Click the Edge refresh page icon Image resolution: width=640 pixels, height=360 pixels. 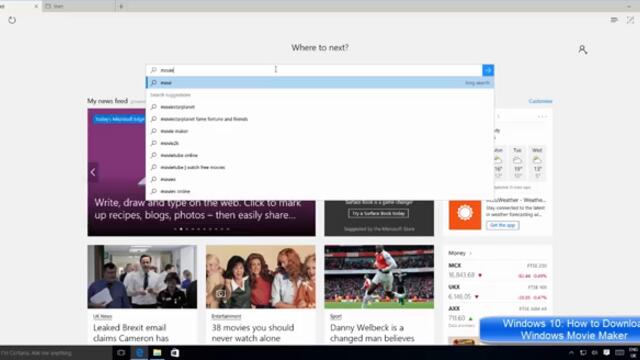point(12,20)
